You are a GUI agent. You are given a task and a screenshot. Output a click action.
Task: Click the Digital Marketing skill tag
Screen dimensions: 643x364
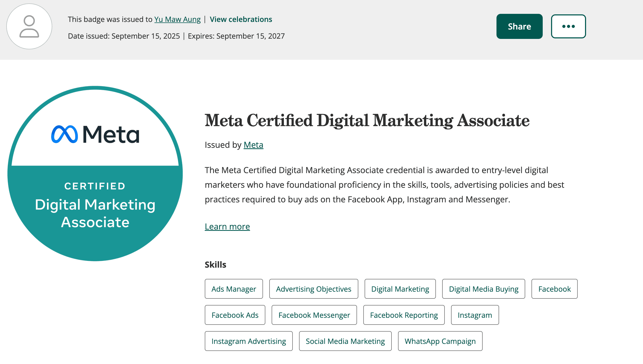(x=400, y=289)
